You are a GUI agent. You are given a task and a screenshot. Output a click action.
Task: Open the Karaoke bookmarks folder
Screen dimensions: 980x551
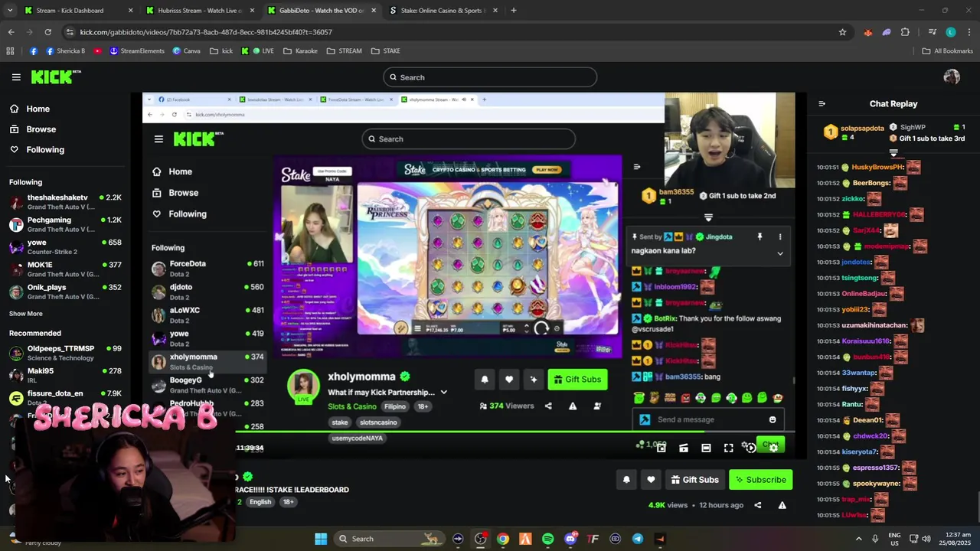point(300,51)
